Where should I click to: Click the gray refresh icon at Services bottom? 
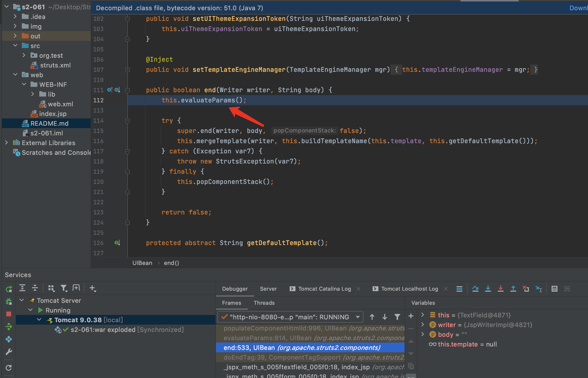click(x=9, y=367)
